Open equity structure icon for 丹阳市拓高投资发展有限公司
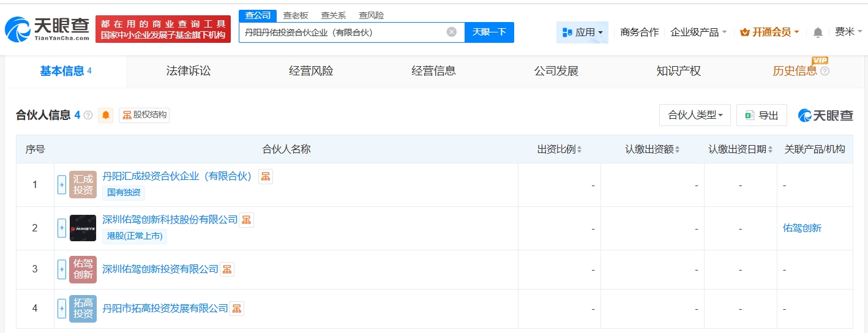Viewport: 868px width, 333px height. 236,309
